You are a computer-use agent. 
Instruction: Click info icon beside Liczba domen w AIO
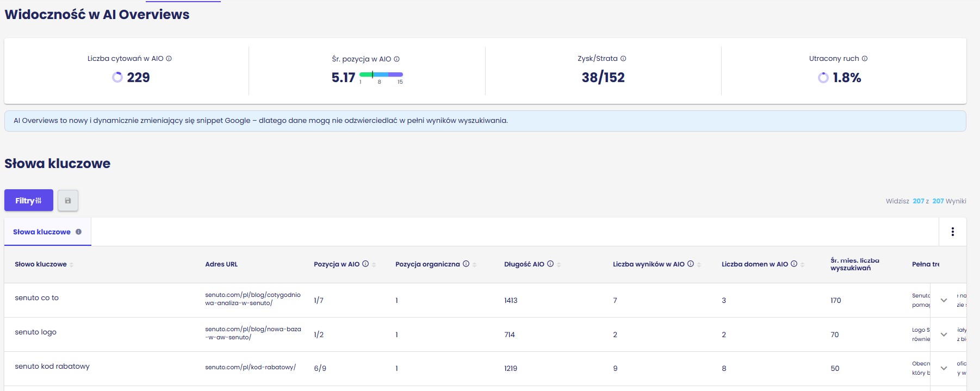pos(794,264)
